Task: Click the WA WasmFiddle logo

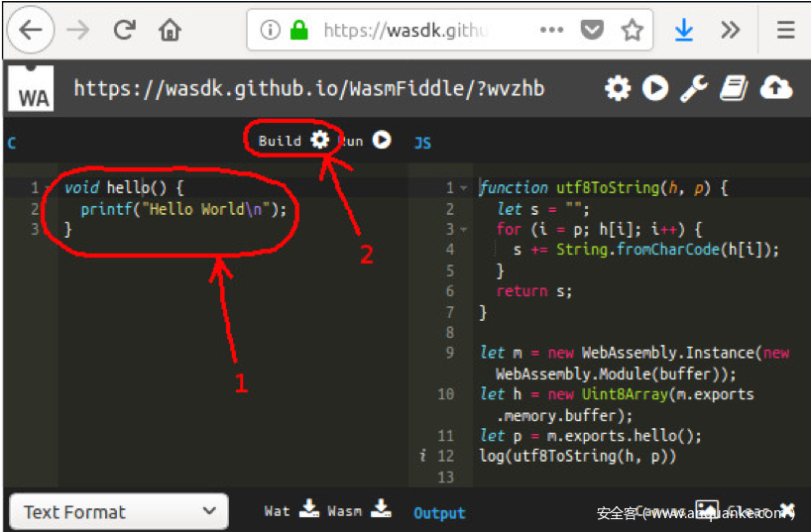Action: pyautogui.click(x=31, y=88)
